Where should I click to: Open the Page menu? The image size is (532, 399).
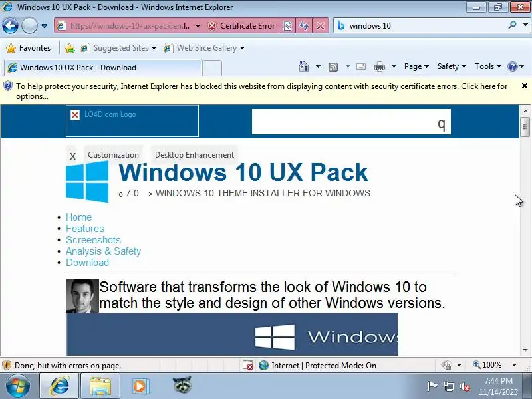[x=416, y=66]
